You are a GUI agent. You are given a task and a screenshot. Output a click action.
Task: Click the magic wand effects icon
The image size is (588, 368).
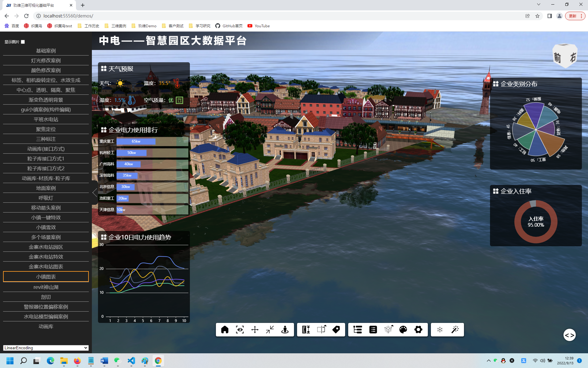point(455,330)
